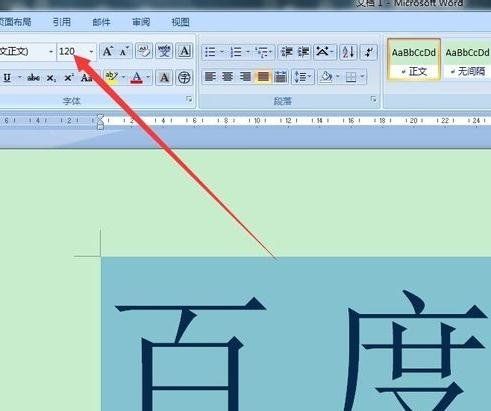
Task: Click the Shrink Font icon
Action: tap(124, 52)
